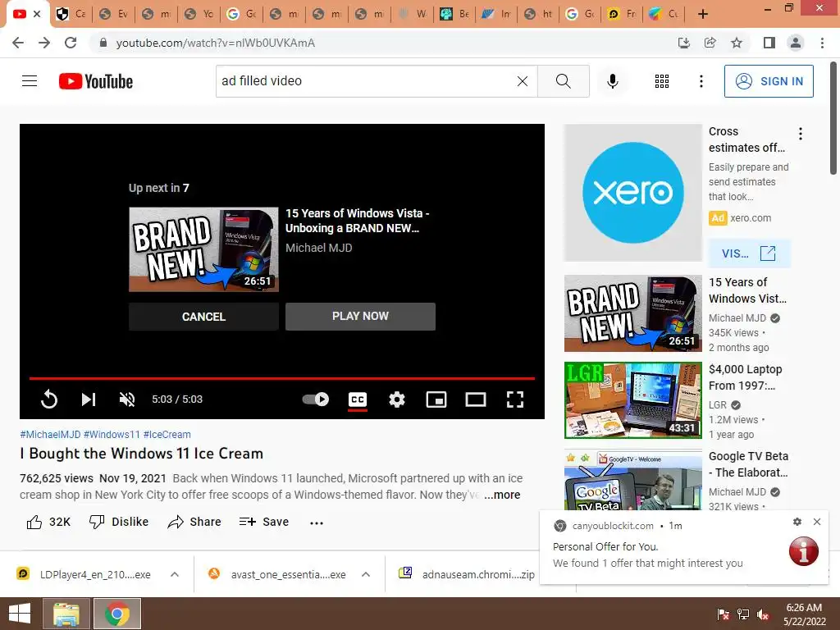Go to the YouTube home logo
Image resolution: width=840 pixels, height=630 pixels.
click(96, 81)
